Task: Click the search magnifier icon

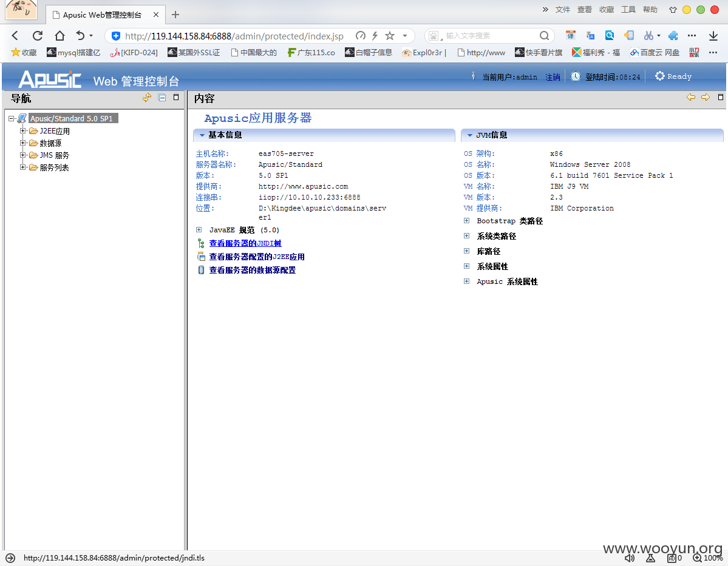Action: (x=544, y=36)
